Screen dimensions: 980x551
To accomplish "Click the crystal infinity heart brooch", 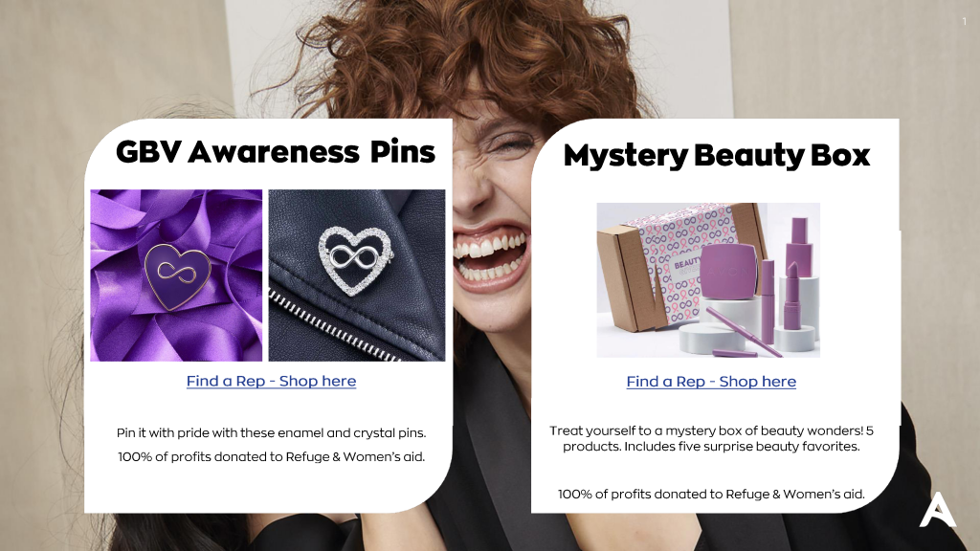I will tap(356, 260).
